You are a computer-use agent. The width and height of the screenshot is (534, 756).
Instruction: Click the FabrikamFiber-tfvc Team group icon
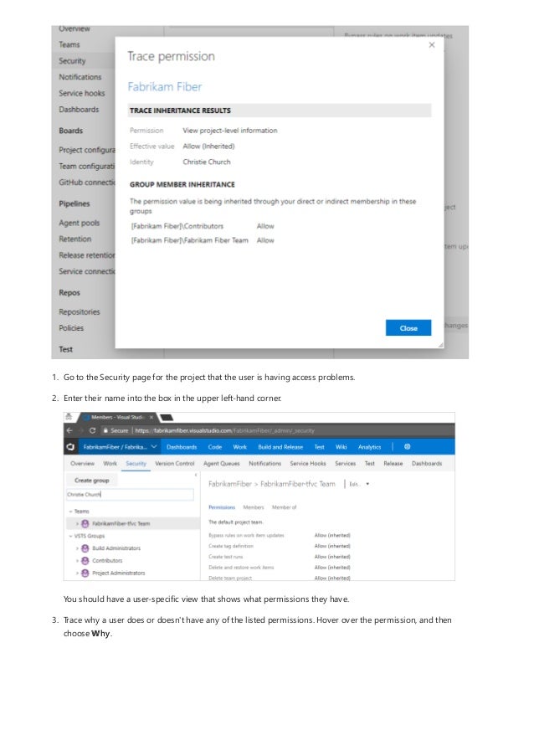click(85, 523)
